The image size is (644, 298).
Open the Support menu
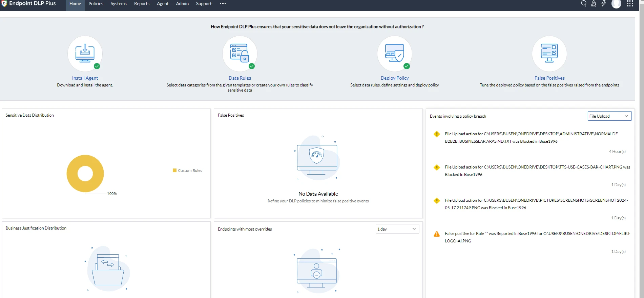(x=204, y=4)
